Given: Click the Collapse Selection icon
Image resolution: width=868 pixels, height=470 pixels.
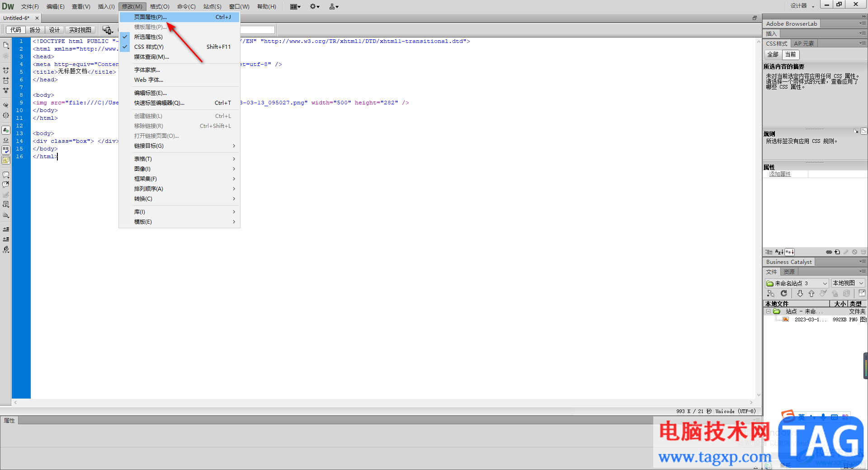Looking at the screenshot, I should coord(6,80).
